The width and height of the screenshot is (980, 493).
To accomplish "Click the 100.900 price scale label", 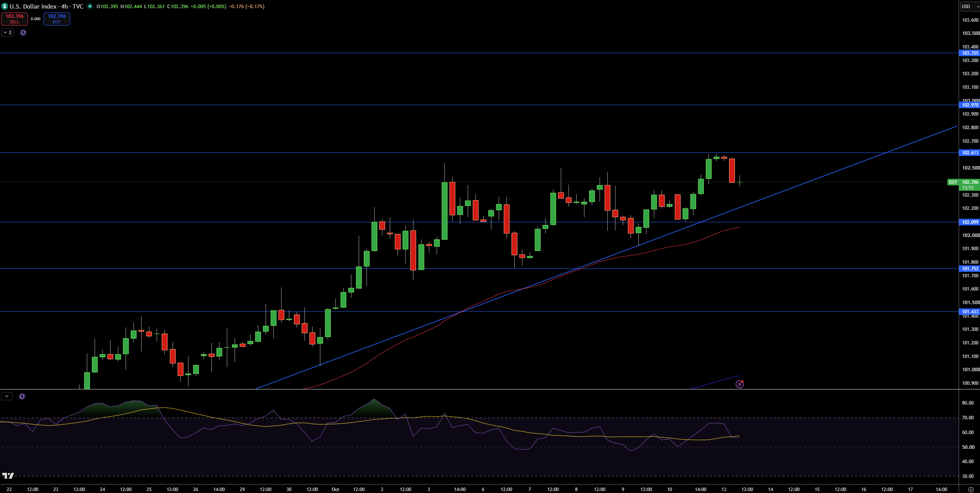I will 970,383.
